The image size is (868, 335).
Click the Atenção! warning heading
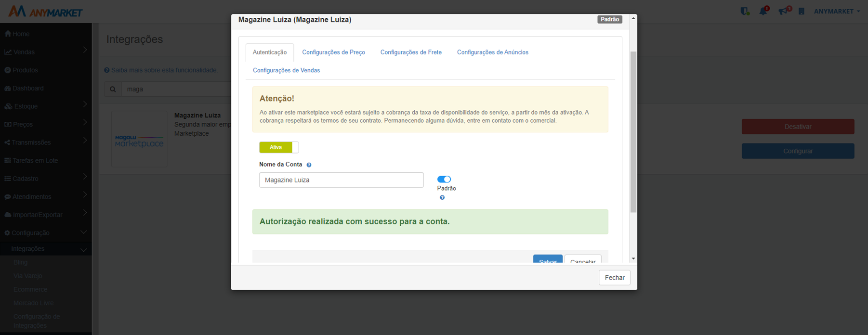(277, 99)
